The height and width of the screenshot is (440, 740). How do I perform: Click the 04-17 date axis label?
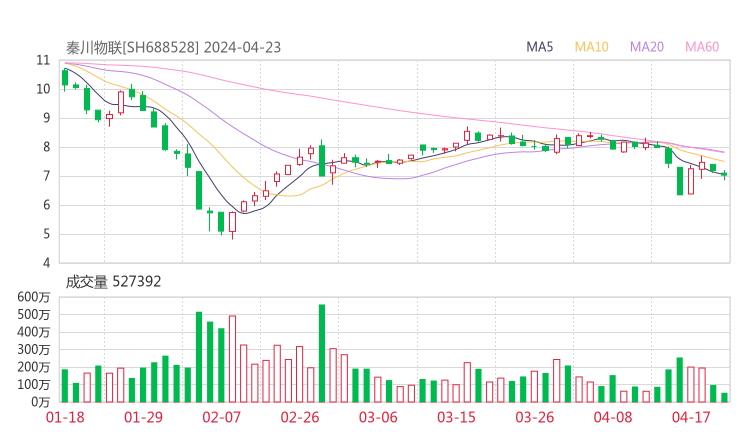691,417
